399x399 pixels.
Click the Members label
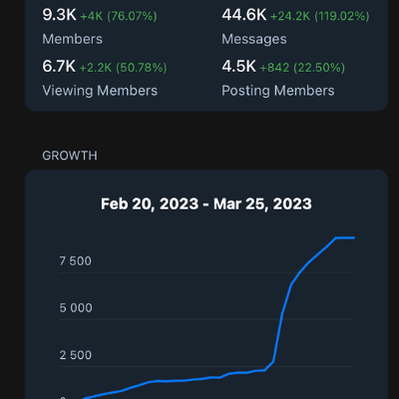(x=72, y=39)
